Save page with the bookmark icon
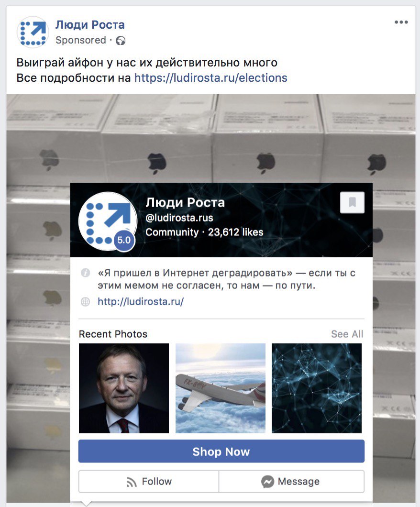 click(x=352, y=202)
